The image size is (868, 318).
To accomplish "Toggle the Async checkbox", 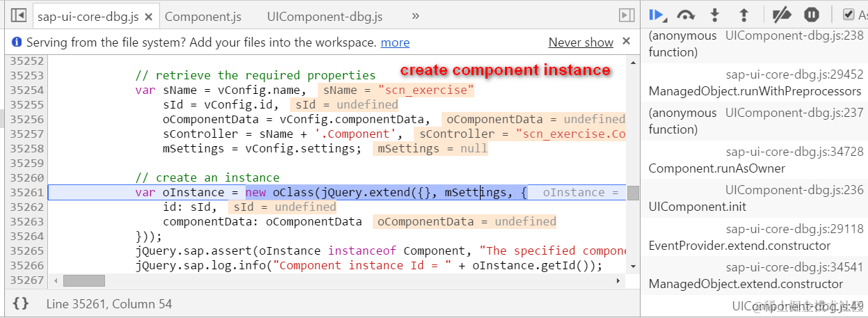I will (x=849, y=15).
